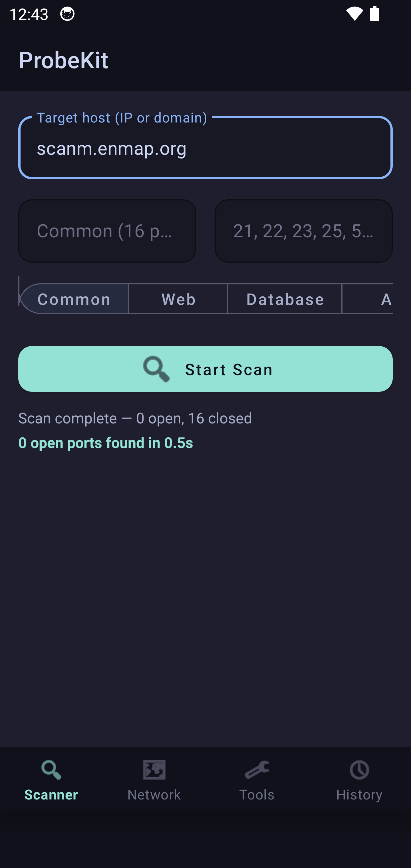Open the Common (16 ports) preset selector
This screenshot has height=868, width=411.
[x=107, y=231]
